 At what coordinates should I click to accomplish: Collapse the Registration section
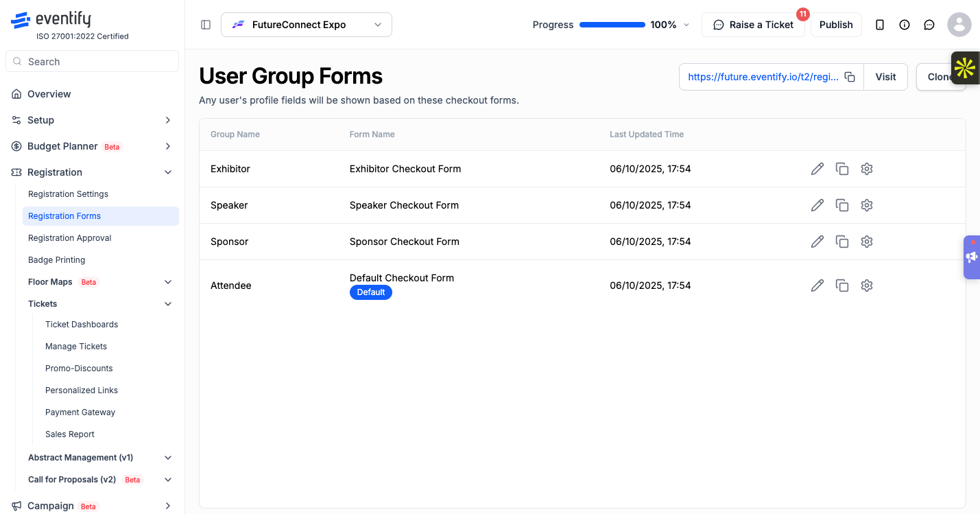pos(93,172)
